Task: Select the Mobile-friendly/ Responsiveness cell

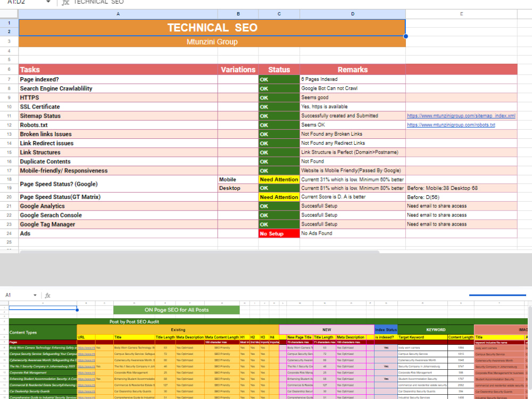Action: [118, 171]
